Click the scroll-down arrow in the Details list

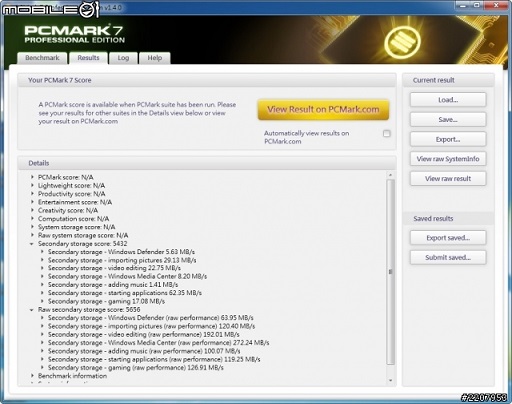[390, 380]
